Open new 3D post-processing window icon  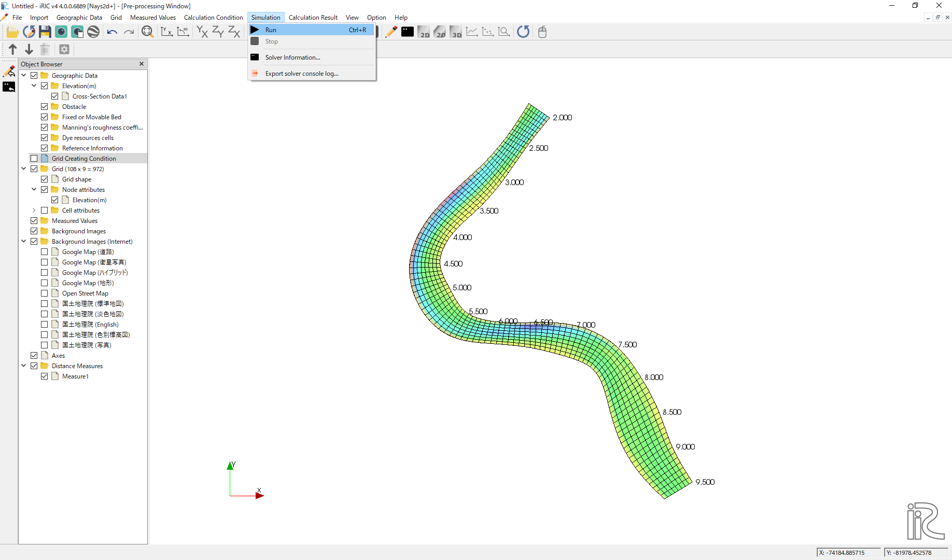[x=456, y=32]
